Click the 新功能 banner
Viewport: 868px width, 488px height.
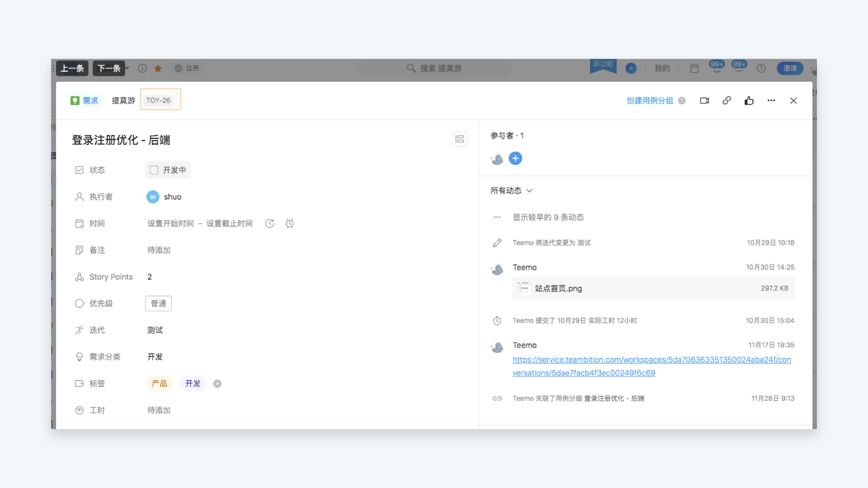coord(603,65)
